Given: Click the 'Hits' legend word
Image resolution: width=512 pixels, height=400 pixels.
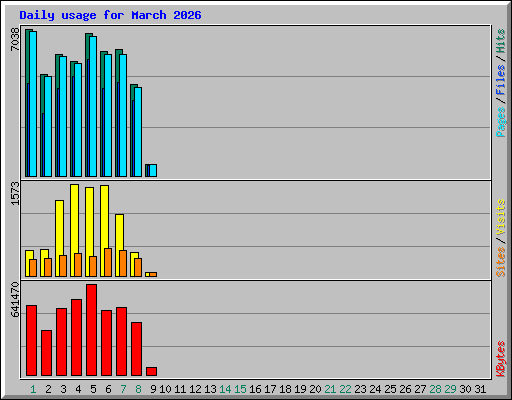Looking at the screenshot, I should click(x=500, y=41).
